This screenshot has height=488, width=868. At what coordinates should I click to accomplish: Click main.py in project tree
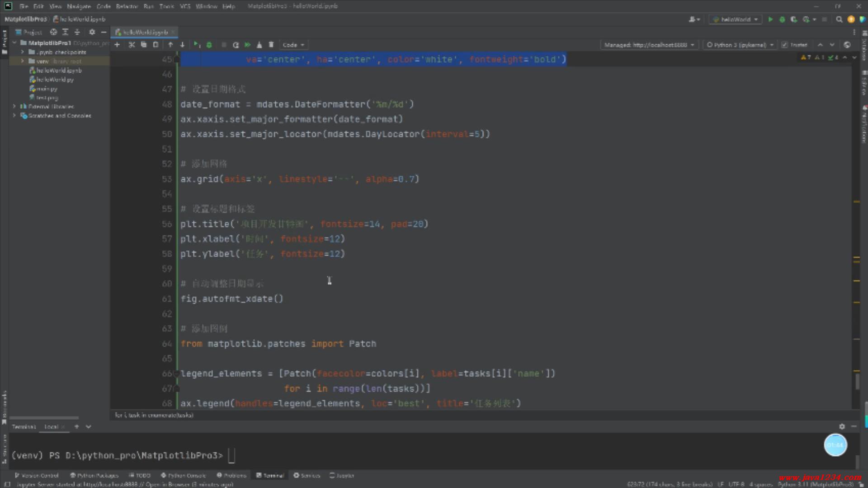point(47,89)
